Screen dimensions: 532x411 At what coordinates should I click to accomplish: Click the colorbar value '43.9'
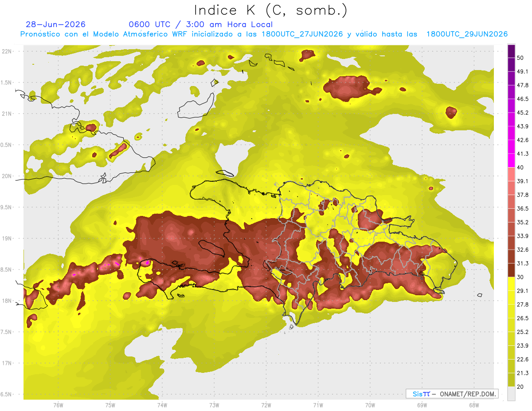coord(523,126)
